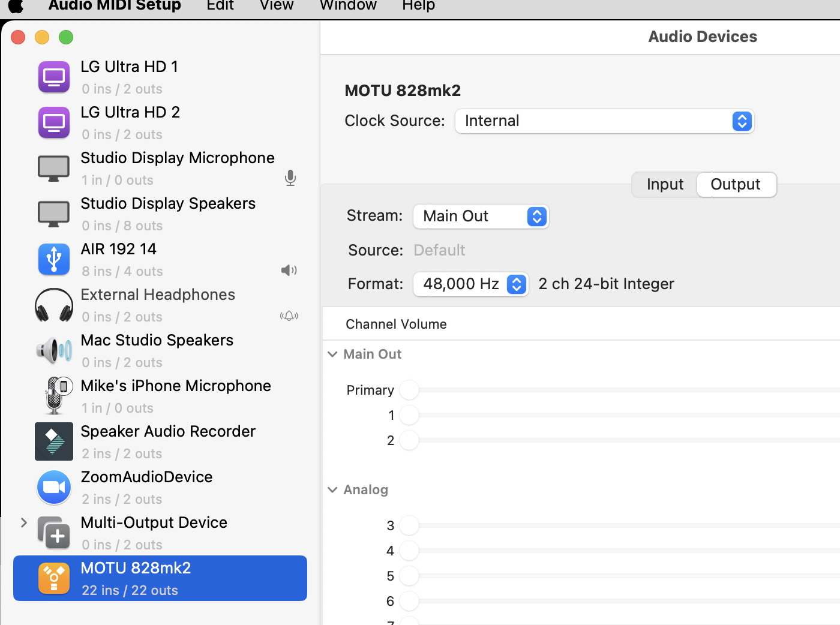
Task: Click the AIR 192 14 USB icon
Action: pos(54,260)
